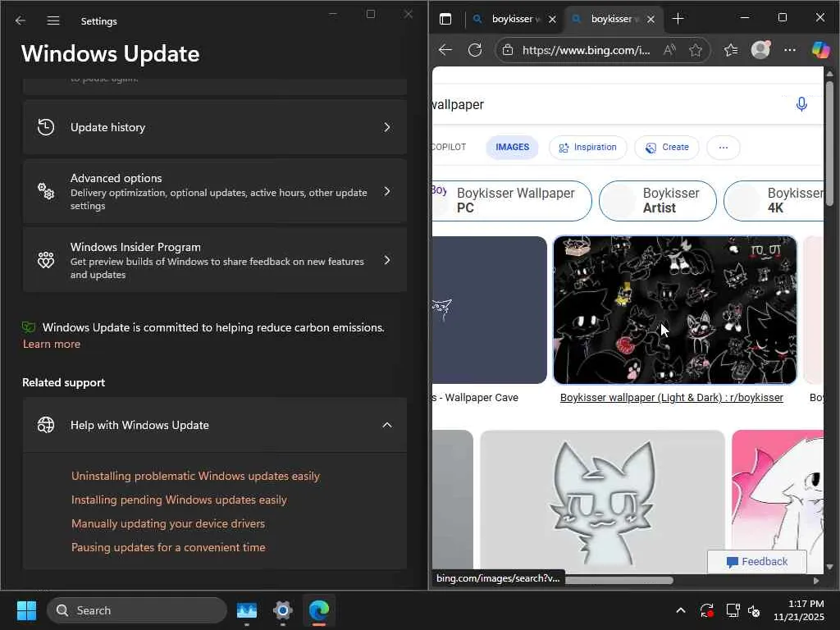Click the Advanced options gears icon
This screenshot has height=630, width=840.
click(x=46, y=190)
